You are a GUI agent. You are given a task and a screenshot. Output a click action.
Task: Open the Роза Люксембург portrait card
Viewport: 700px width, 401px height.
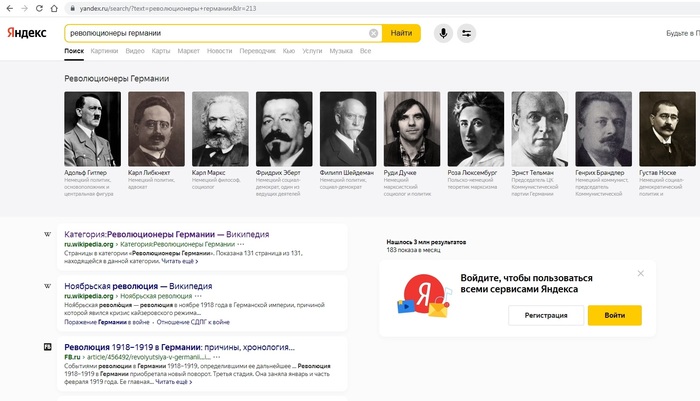475,129
